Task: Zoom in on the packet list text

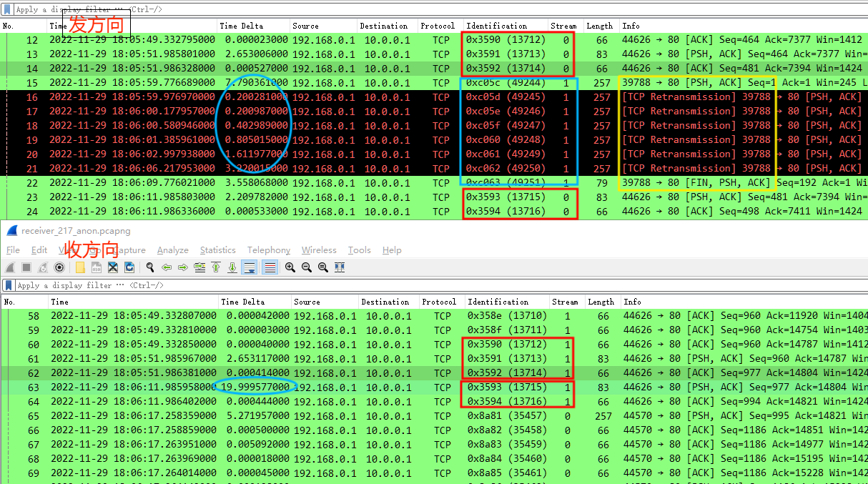Action: pyautogui.click(x=290, y=267)
